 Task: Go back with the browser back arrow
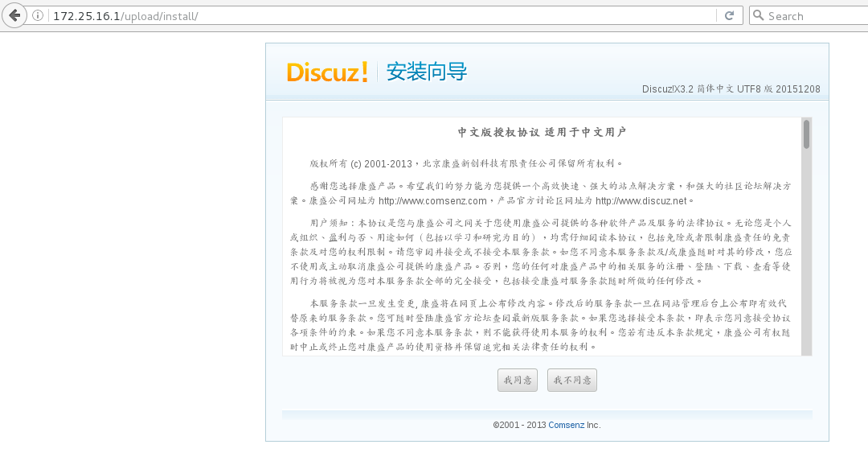(x=14, y=15)
